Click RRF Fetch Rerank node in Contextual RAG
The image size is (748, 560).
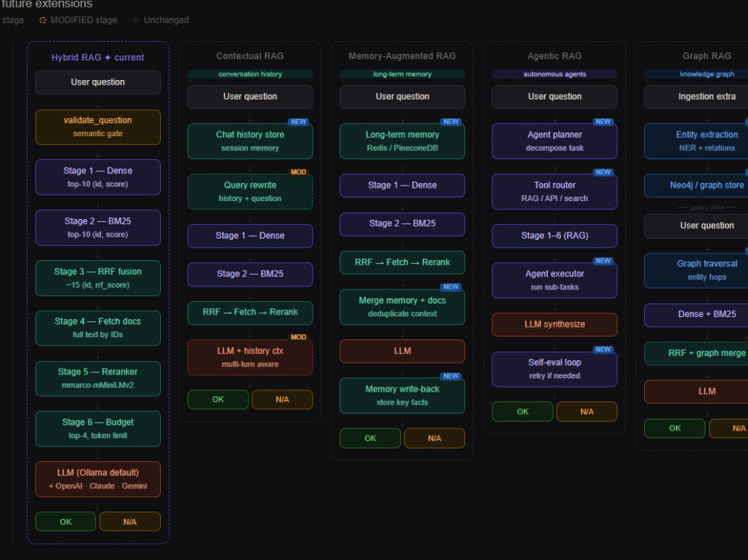250,313
